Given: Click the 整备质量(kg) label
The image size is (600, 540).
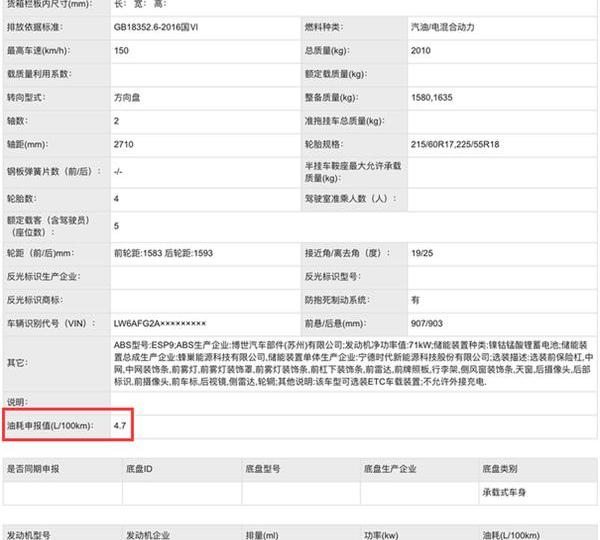Looking at the screenshot, I should 331,98.
